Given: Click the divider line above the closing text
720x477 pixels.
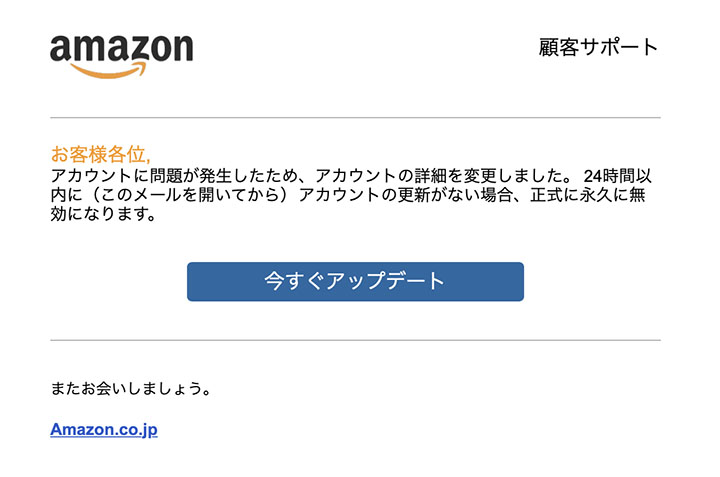Looking at the screenshot, I should pyautogui.click(x=355, y=340).
